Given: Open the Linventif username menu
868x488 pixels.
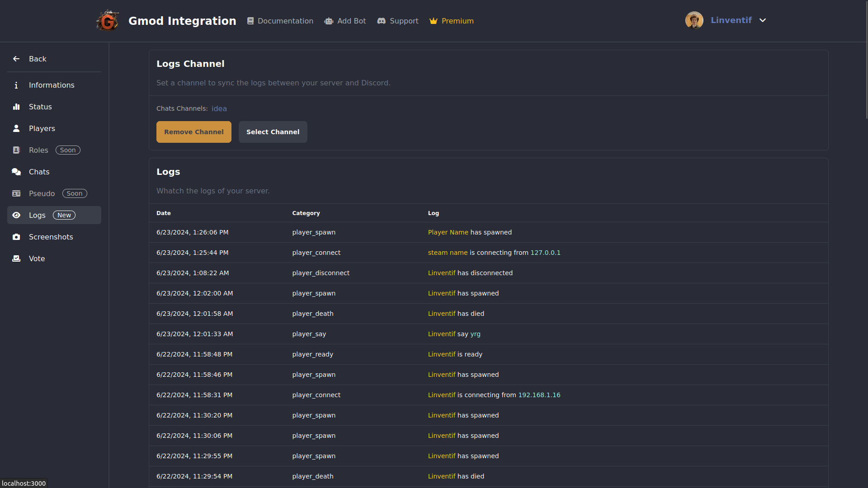Looking at the screenshot, I should click(731, 20).
